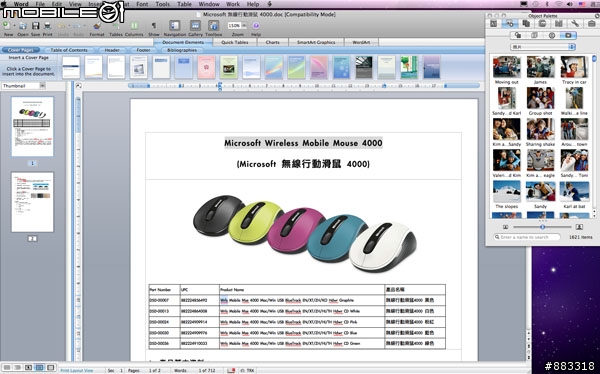The height and width of the screenshot is (374, 600).
Task: Select the 'Group shot' photo
Action: [x=540, y=98]
